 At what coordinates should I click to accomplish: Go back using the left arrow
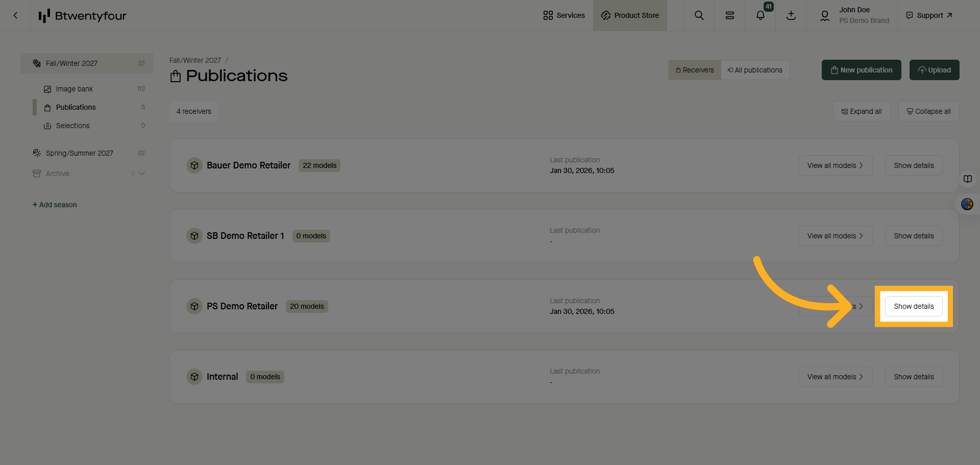coord(15,15)
